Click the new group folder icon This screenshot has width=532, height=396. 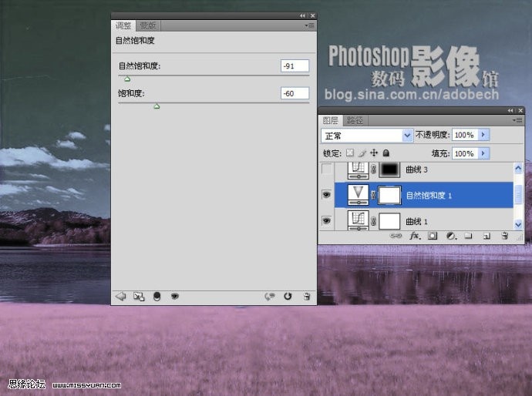click(468, 236)
